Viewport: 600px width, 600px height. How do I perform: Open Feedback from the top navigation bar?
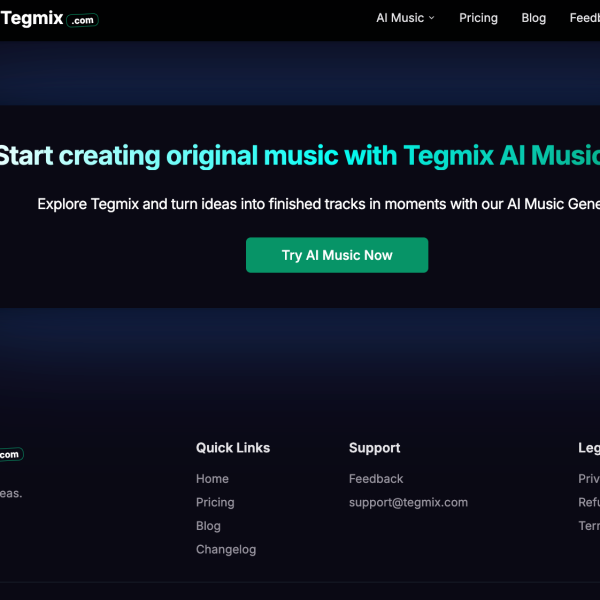point(585,18)
